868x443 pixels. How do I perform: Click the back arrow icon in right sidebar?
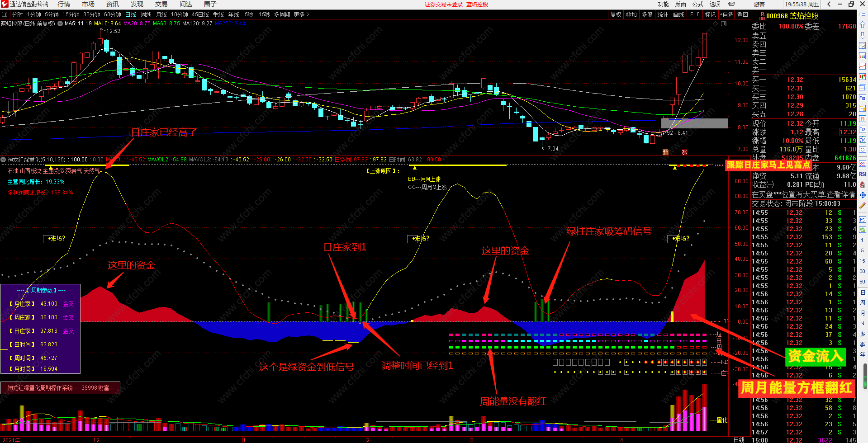coord(863,14)
